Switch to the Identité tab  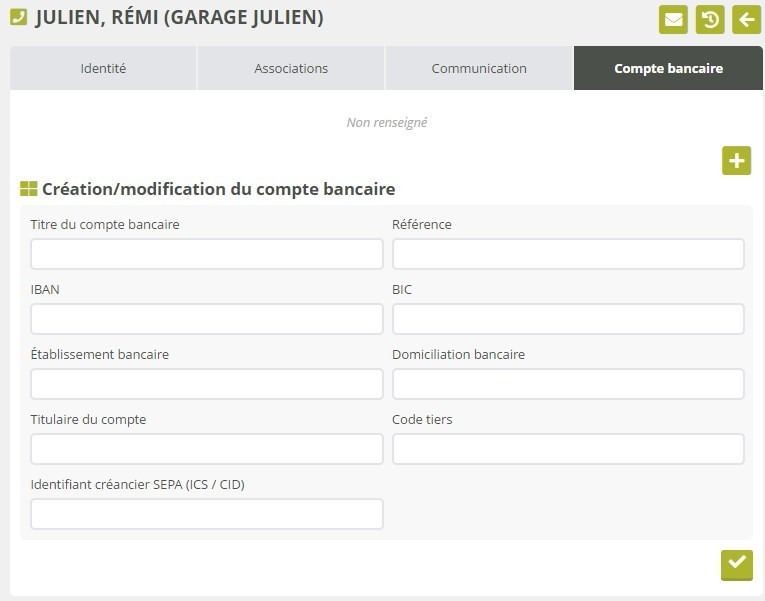pyautogui.click(x=103, y=69)
